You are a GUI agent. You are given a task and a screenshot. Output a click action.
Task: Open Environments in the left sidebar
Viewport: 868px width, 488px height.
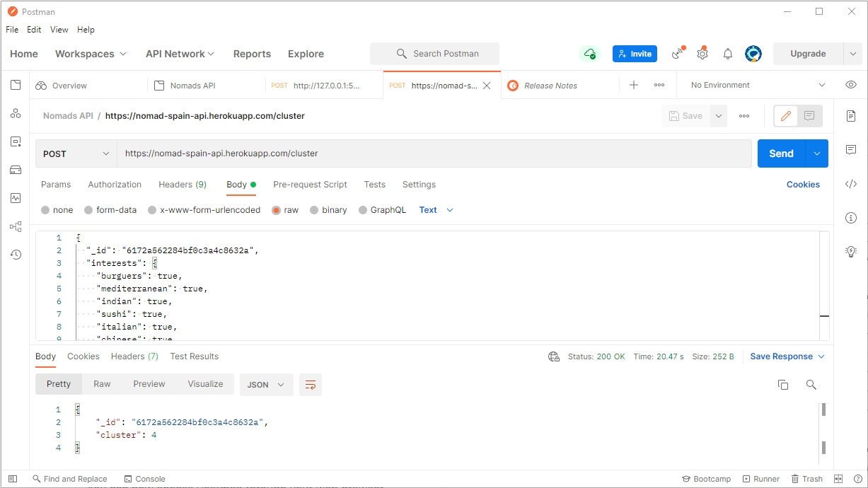coord(16,141)
